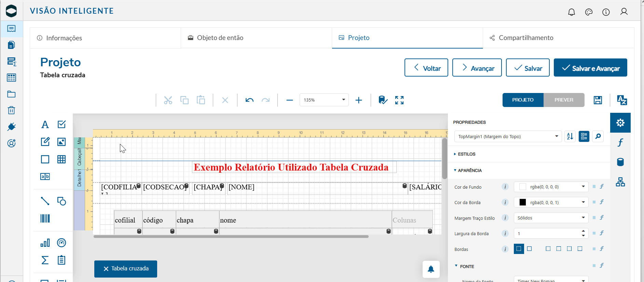The height and width of the screenshot is (282, 644).
Task: Increase Largura da Borda with up arrow
Action: [x=584, y=231]
